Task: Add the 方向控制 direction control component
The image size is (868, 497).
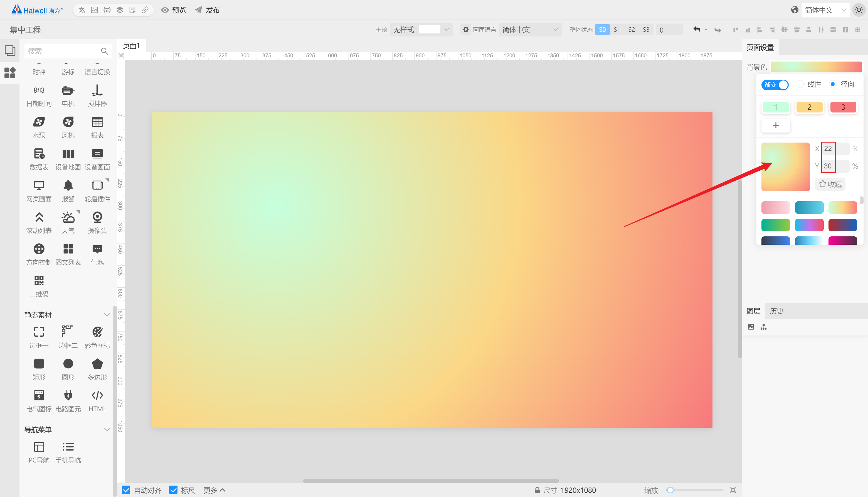Action: pyautogui.click(x=39, y=254)
